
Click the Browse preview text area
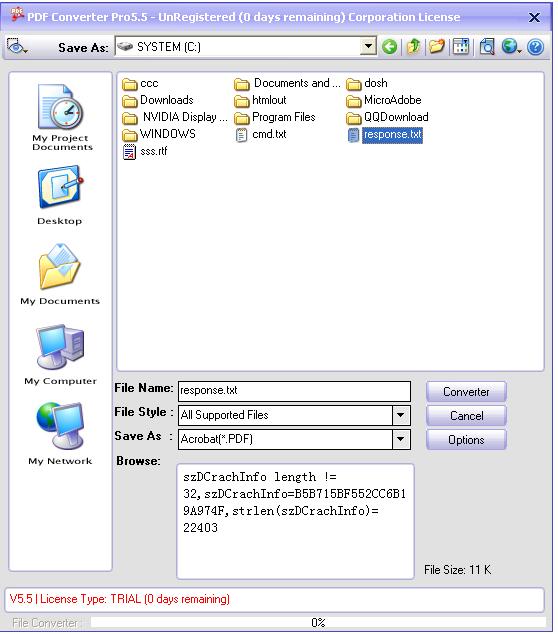coord(295,521)
